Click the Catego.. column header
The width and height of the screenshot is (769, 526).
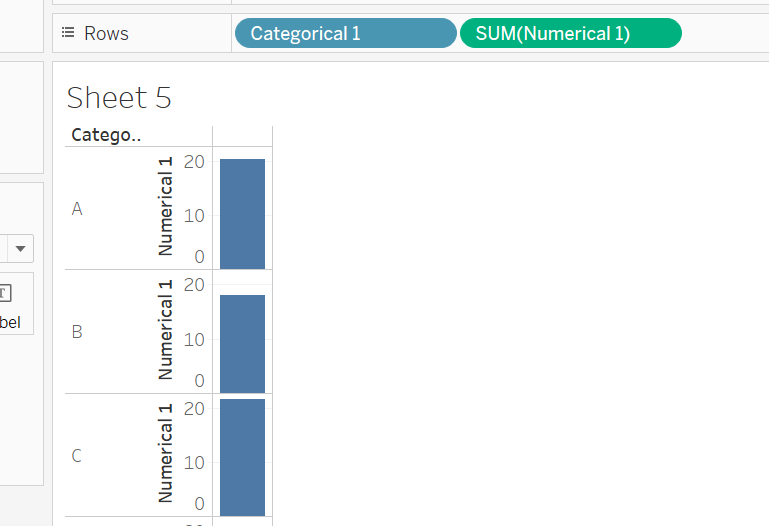click(x=105, y=135)
